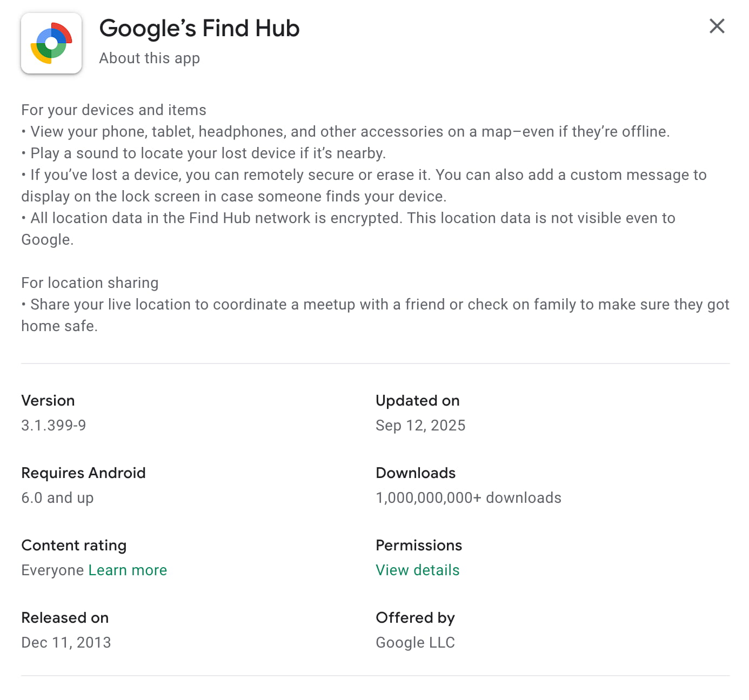Select the Released on date Dec 11, 2013
This screenshot has width=749, height=700.
[x=66, y=642]
